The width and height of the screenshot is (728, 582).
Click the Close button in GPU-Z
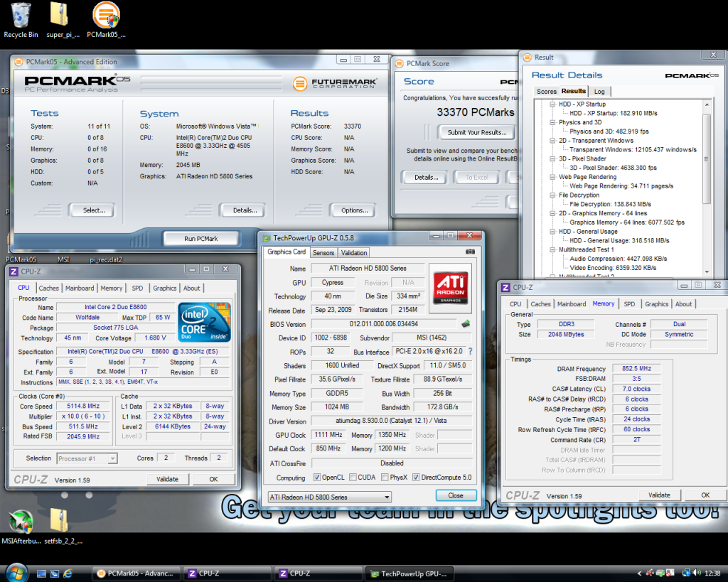click(456, 496)
